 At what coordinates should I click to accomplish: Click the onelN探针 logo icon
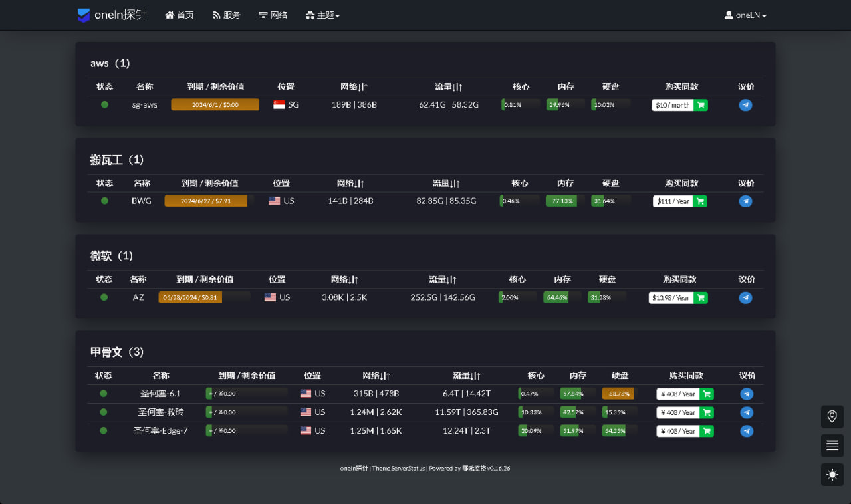coord(84,15)
